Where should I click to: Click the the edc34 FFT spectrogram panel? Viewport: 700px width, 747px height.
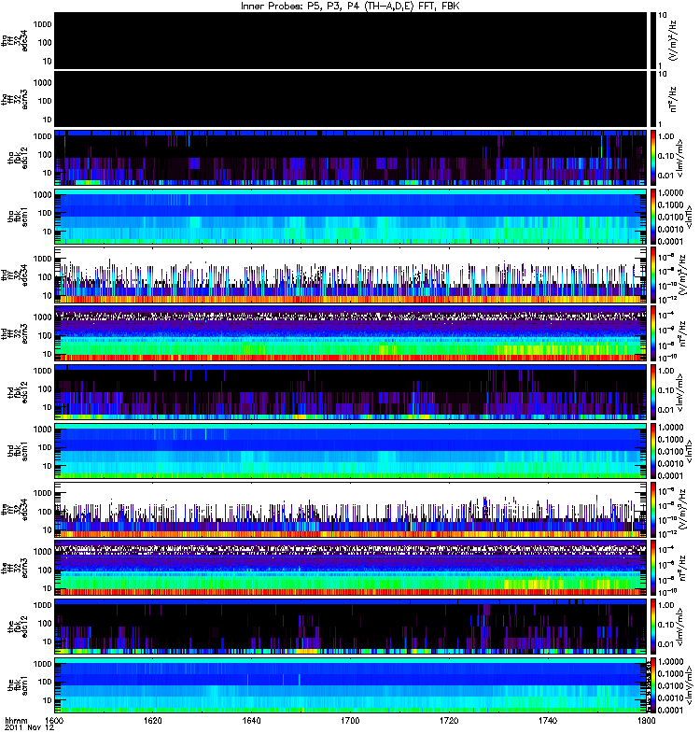(x=351, y=509)
